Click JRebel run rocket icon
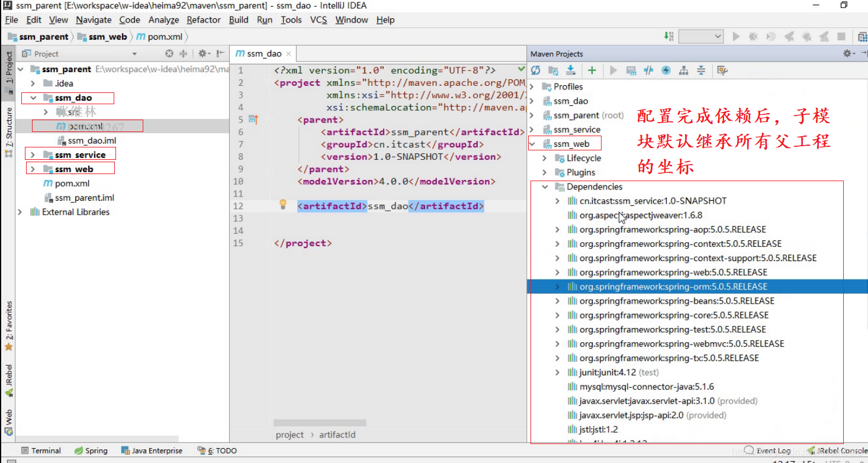 pos(789,37)
